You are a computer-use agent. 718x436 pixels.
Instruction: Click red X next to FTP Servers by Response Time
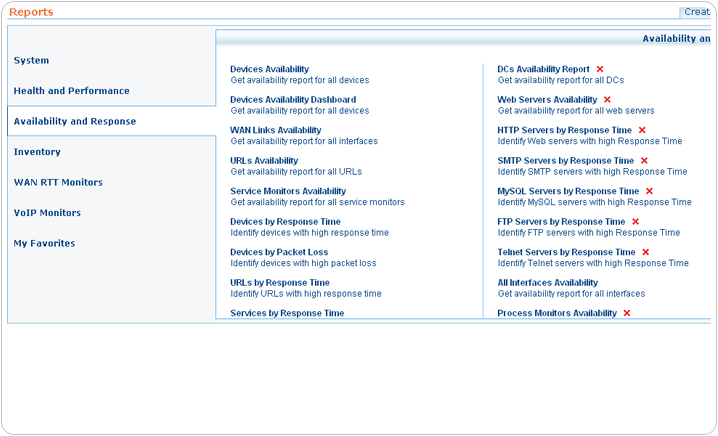point(636,222)
